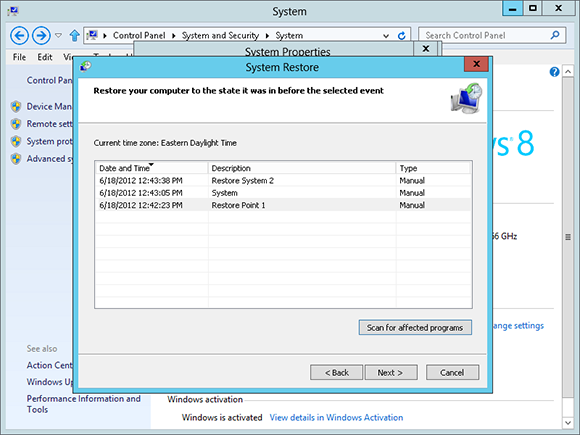Go up one level with the up arrow
The image size is (580, 435).
[74, 36]
